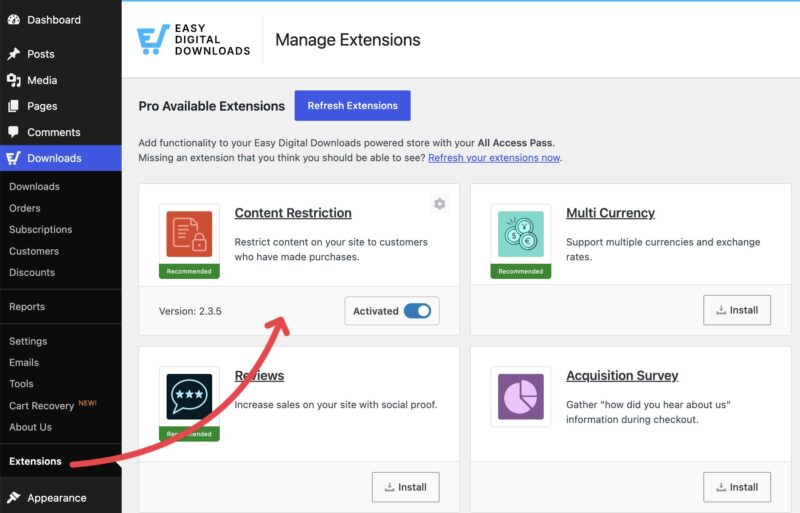Click the Appearance paintbrush icon

point(14,498)
